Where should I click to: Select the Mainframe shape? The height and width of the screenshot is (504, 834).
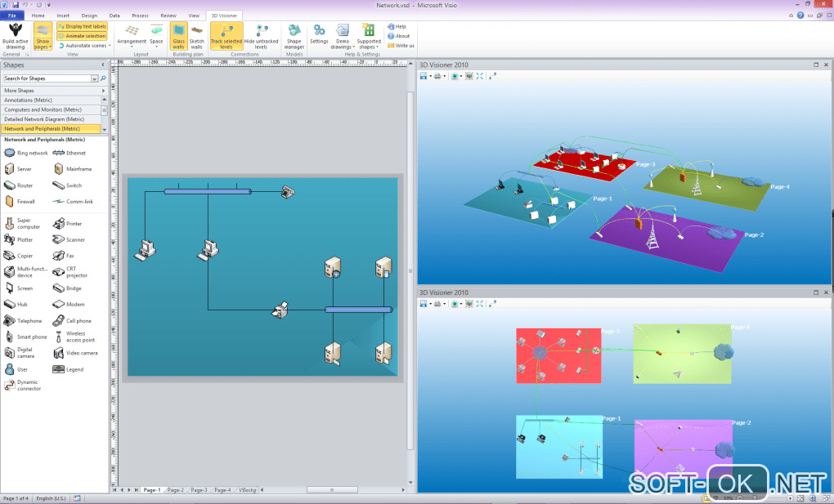click(73, 169)
